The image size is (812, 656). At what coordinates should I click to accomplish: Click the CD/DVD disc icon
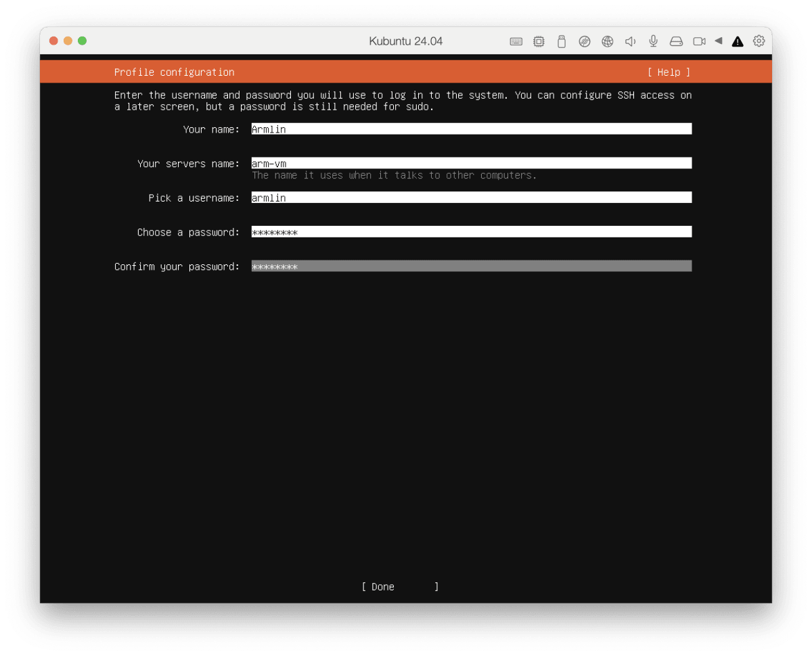[x=585, y=41]
